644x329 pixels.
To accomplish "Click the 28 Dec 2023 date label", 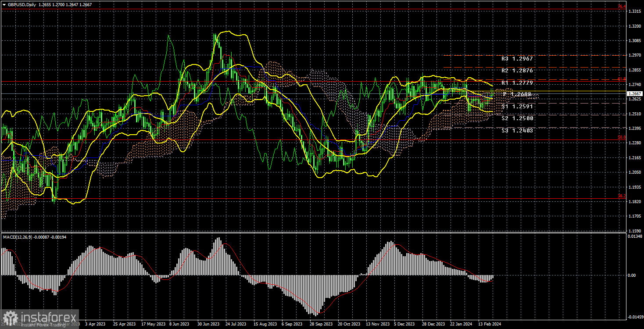I will coord(433,324).
